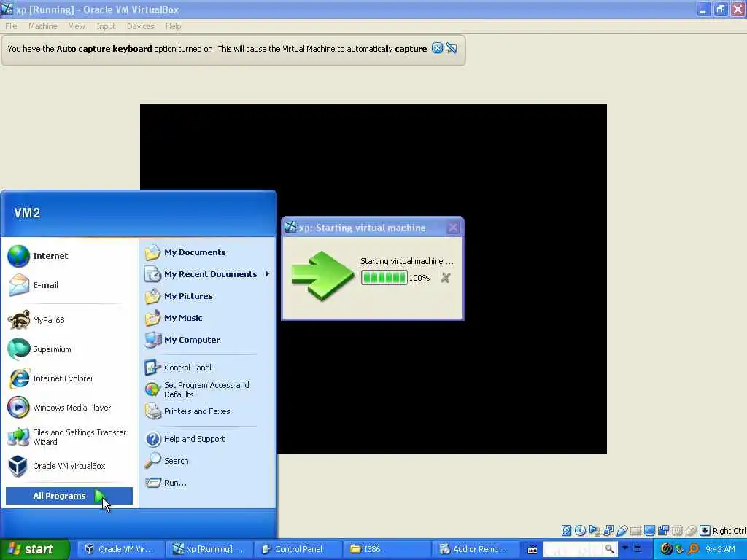This screenshot has height=560, width=747.
Task: Cancel starting virtual machine with X icon
Action: click(x=446, y=278)
